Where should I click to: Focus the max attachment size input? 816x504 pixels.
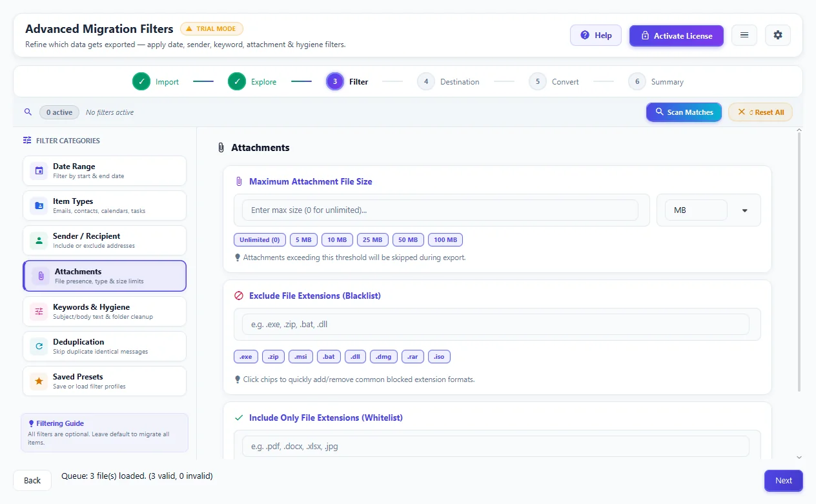(440, 210)
